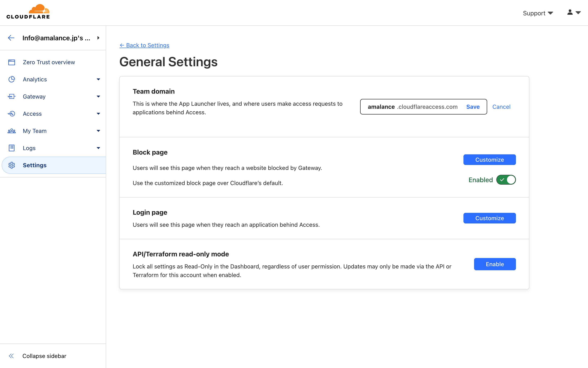Customize the Block page
The width and height of the screenshot is (588, 368).
point(489,160)
